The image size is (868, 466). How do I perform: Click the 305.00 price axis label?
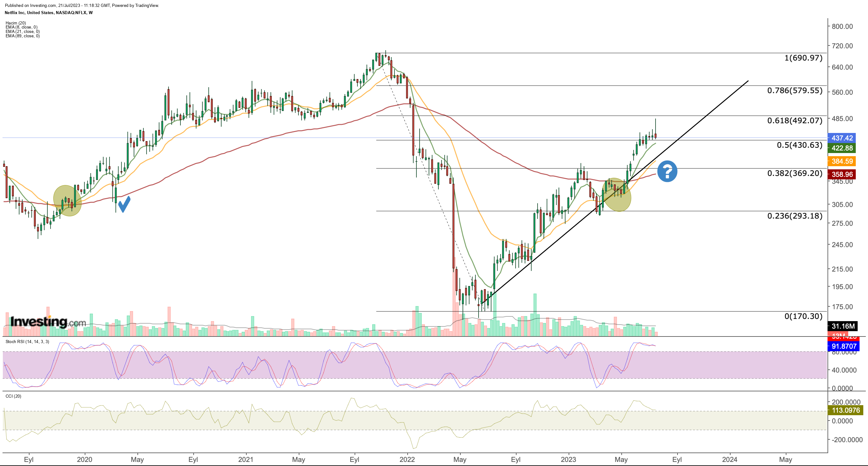[842, 204]
